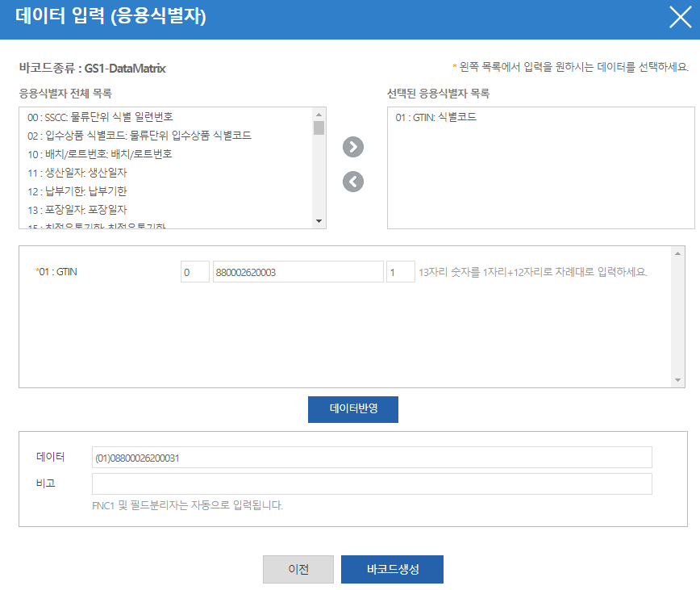Click GTIN field containing 880002620003
The width and height of the screenshot is (700, 590).
pos(298,271)
